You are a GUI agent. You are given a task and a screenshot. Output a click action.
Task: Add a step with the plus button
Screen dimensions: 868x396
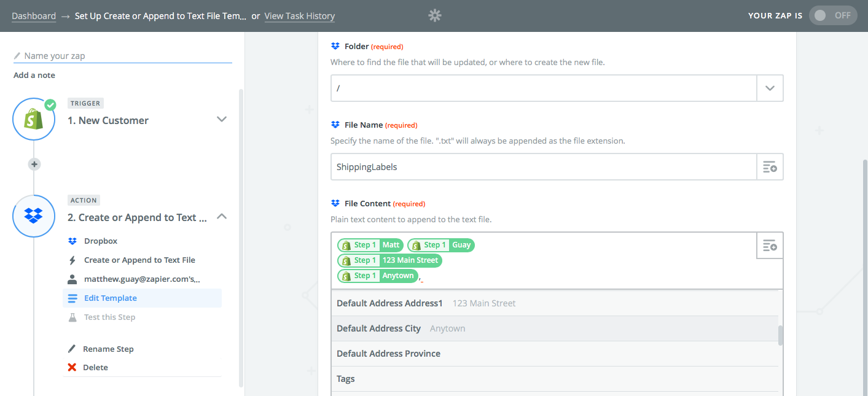[x=34, y=164]
